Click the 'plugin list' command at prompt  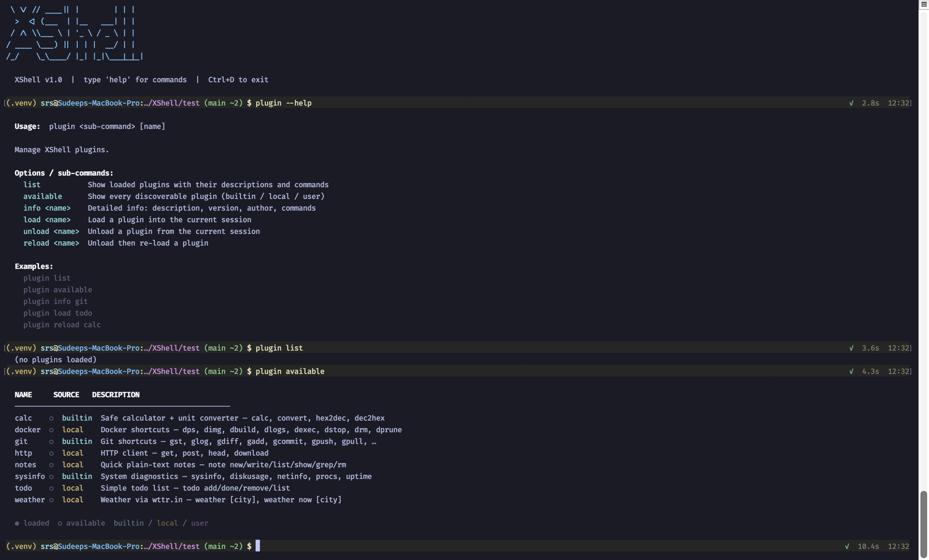(x=279, y=348)
